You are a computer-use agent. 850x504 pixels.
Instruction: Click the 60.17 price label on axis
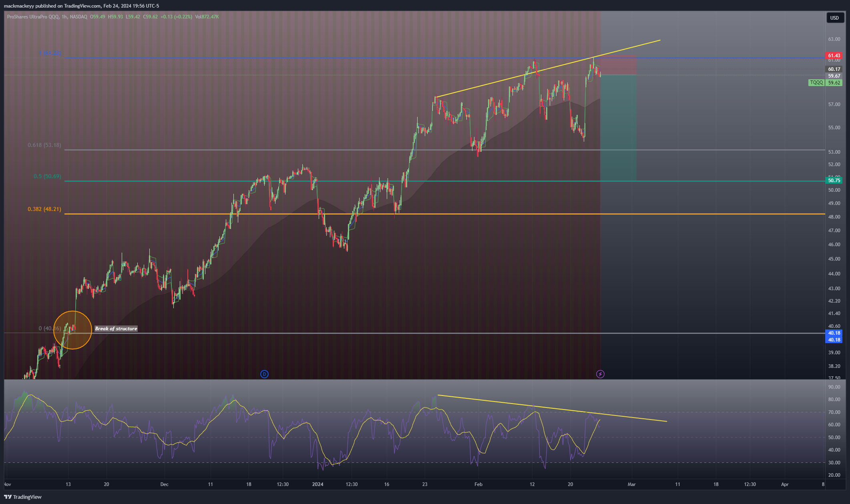pos(834,69)
